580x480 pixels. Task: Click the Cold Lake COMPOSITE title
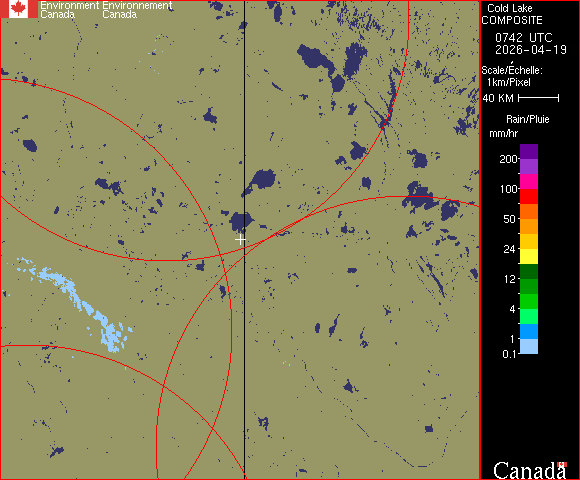tap(512, 14)
